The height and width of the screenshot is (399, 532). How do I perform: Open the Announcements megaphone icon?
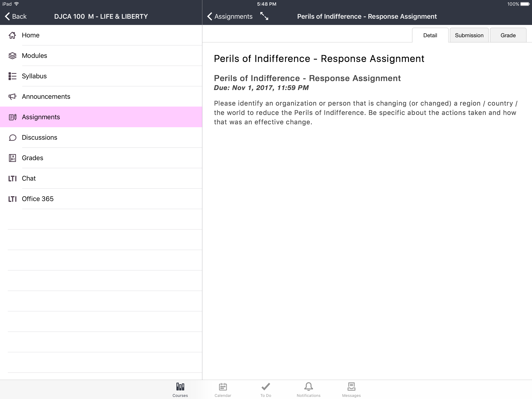coord(12,96)
